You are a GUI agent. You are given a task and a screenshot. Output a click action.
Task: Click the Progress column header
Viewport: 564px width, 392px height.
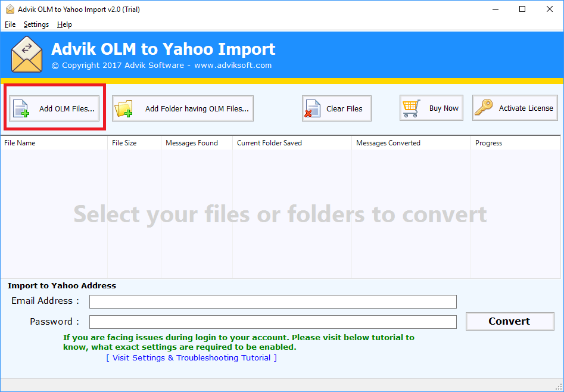[515, 143]
